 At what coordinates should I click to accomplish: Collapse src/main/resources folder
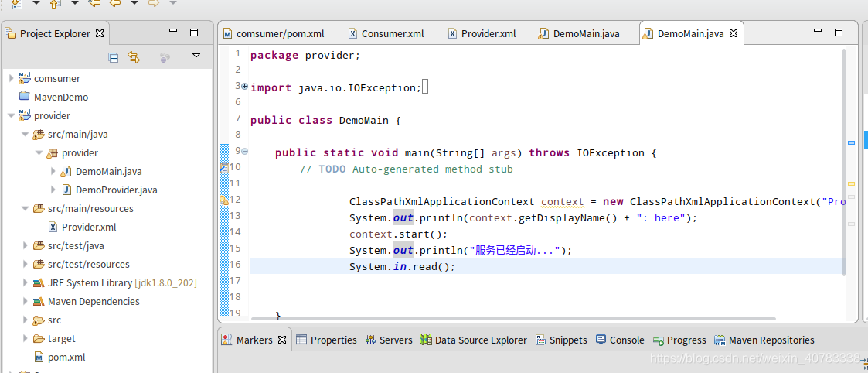(25, 208)
